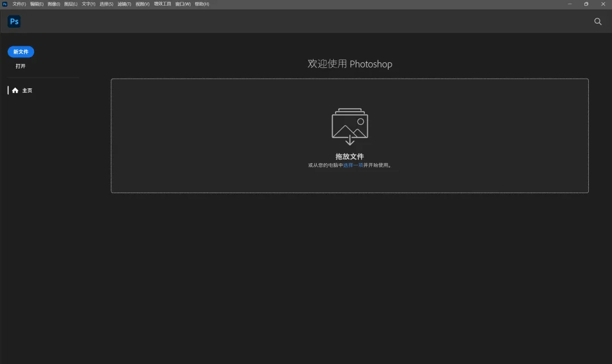Open the 视图(V) menu
Viewport: 612px width, 364px height.
[x=142, y=4]
